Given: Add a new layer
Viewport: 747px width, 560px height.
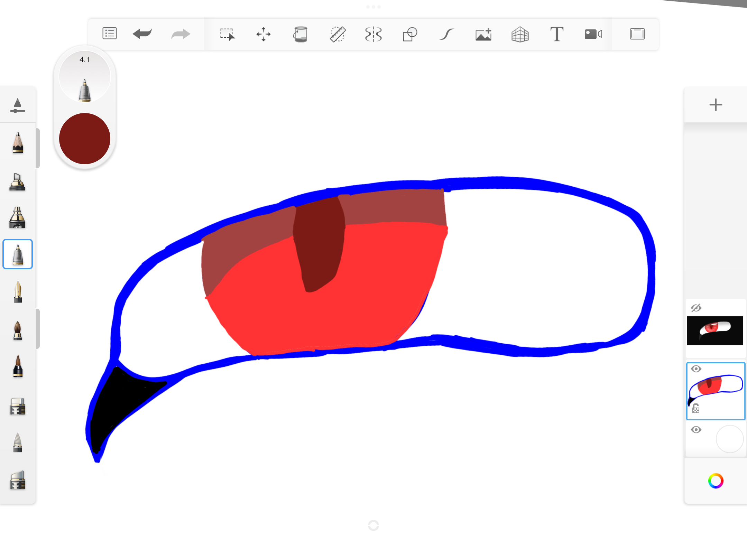Looking at the screenshot, I should tap(715, 105).
